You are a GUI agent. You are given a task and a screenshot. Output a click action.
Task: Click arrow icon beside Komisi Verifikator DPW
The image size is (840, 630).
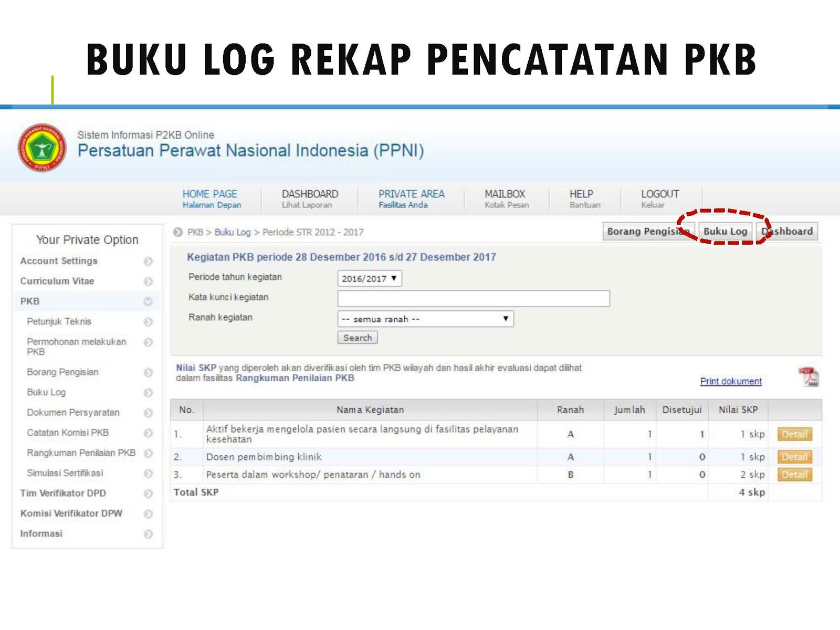coord(148,514)
